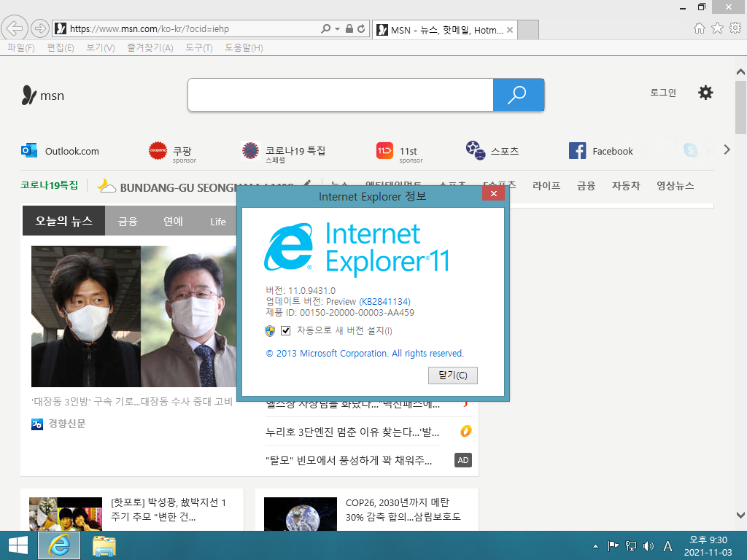Open a new blank tab
Image resolution: width=747 pixels, height=560 pixels.
(x=528, y=29)
